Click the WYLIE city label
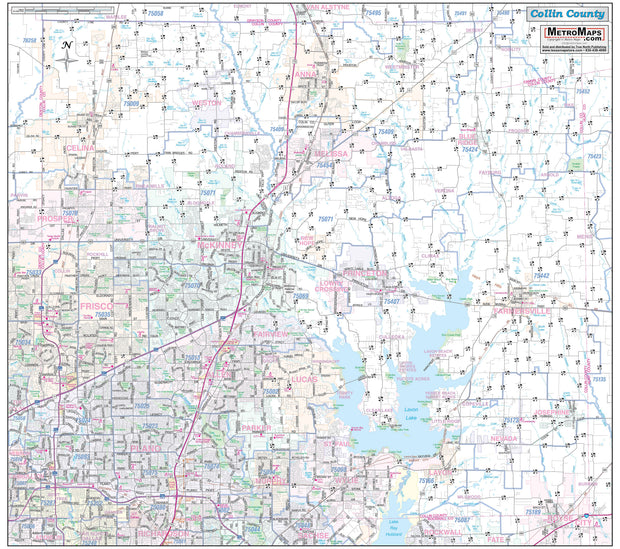Screen dimensions: 620x549 (347, 480)
